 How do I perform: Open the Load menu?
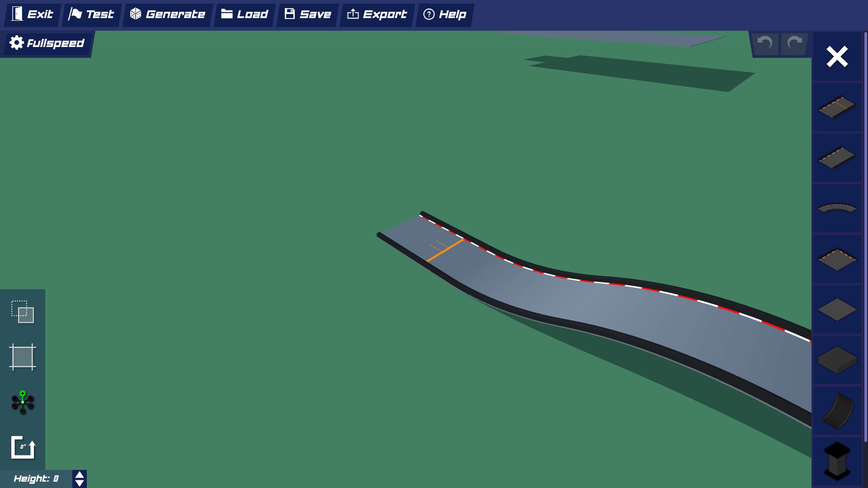tap(245, 14)
